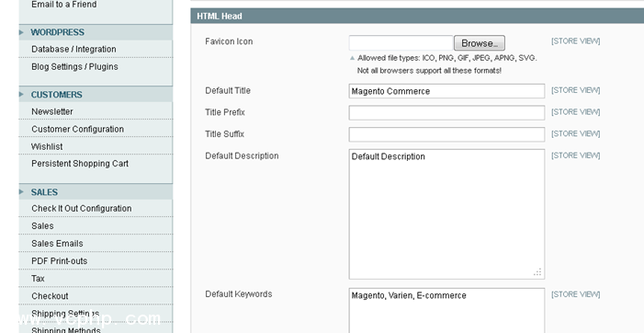The height and width of the screenshot is (333, 644).
Task: Click the SALES section heading text
Action: tap(44, 192)
